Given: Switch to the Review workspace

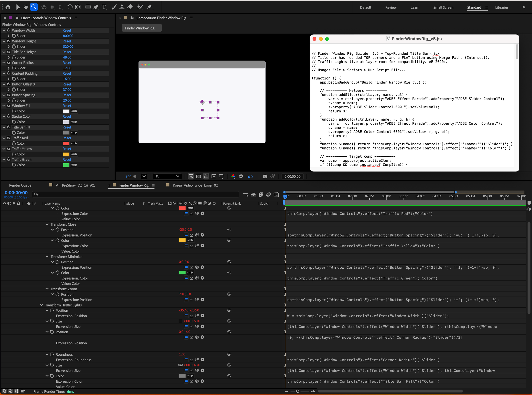Looking at the screenshot, I should click(x=391, y=7).
